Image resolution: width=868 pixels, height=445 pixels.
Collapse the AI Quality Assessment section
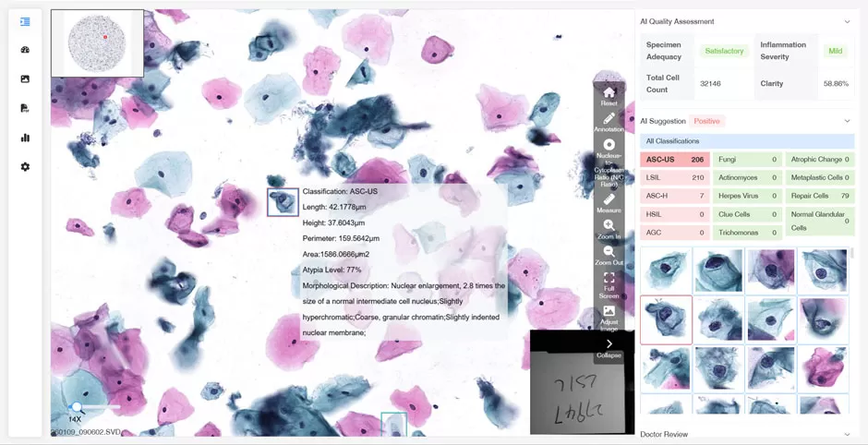847,21
